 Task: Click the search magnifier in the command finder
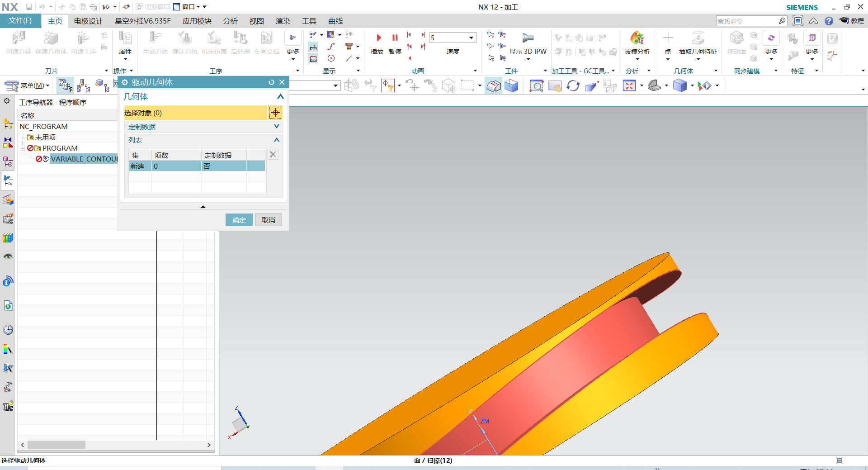pyautogui.click(x=782, y=21)
